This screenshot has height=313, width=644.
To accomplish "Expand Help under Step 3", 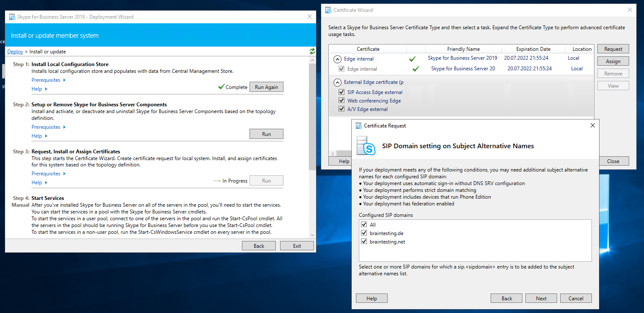I will (39, 183).
